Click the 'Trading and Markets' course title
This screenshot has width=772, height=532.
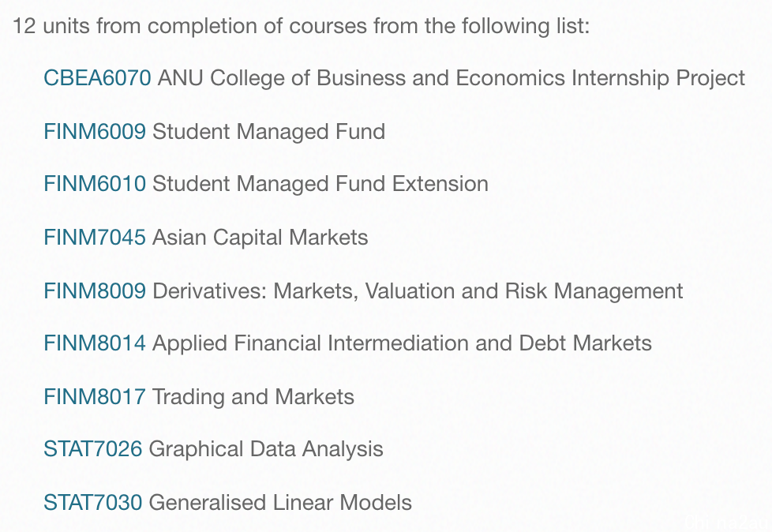(x=253, y=397)
